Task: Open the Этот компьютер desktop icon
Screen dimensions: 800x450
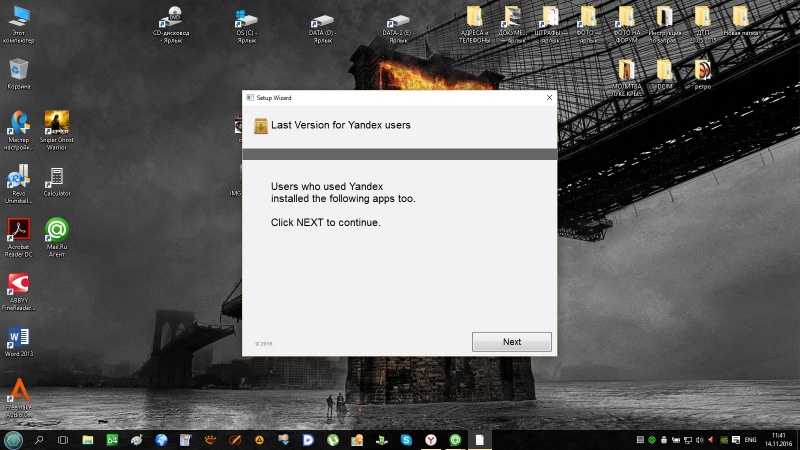Action: click(x=19, y=24)
